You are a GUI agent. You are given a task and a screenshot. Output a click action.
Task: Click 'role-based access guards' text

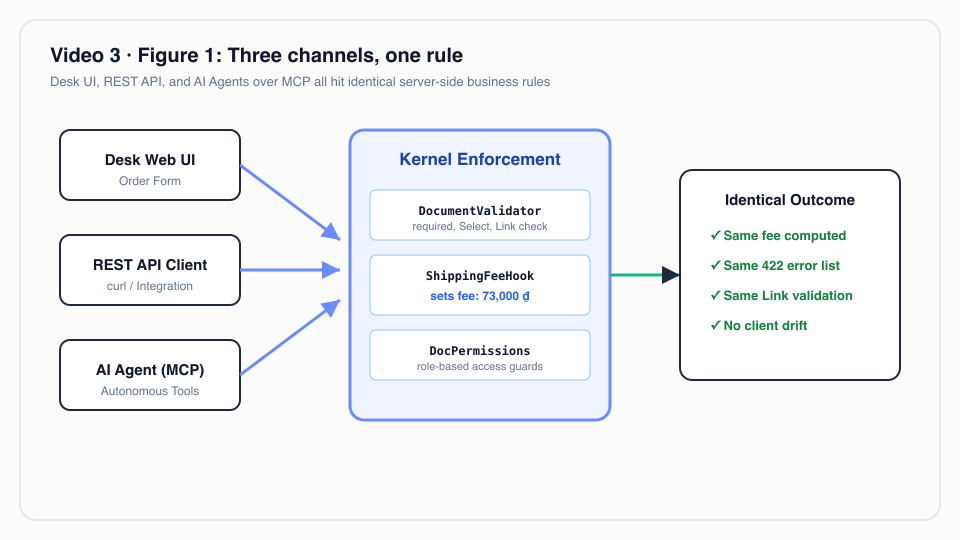480,367
